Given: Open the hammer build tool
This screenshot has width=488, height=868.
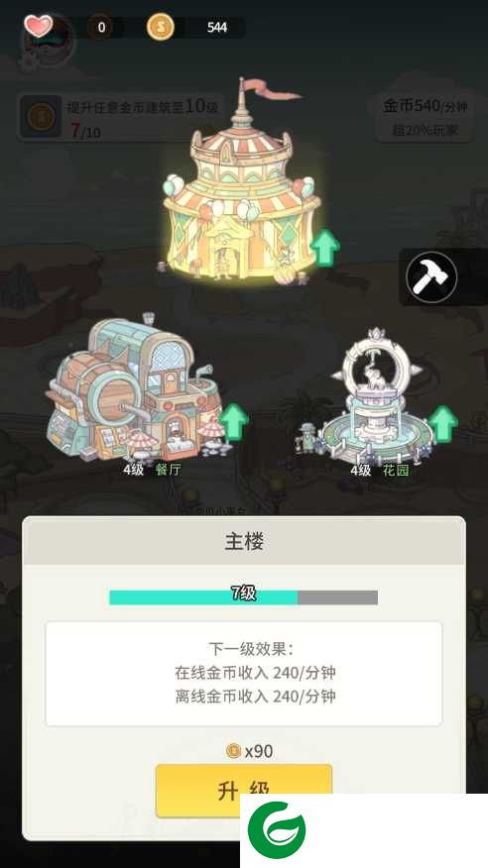Looking at the screenshot, I should point(431,276).
